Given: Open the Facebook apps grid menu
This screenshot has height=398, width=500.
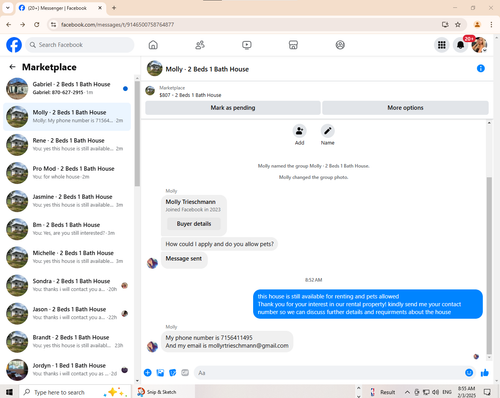Looking at the screenshot, I should pos(442,45).
